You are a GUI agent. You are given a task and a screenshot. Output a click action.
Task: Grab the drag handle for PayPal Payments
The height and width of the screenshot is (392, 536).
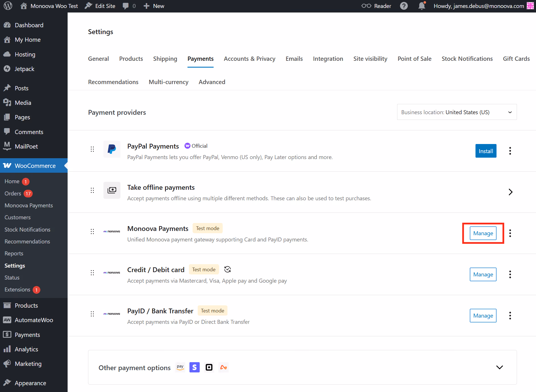[92, 149]
